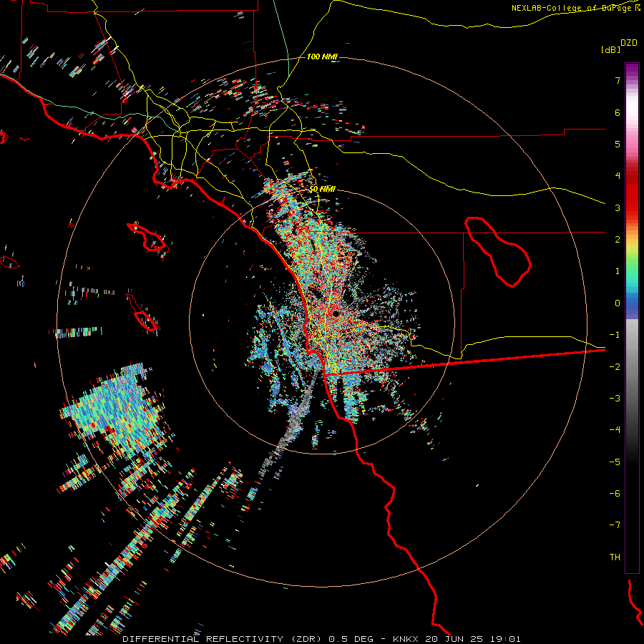Click the -7 value on the color scale
This screenshot has height=644, width=644.
coord(615,525)
